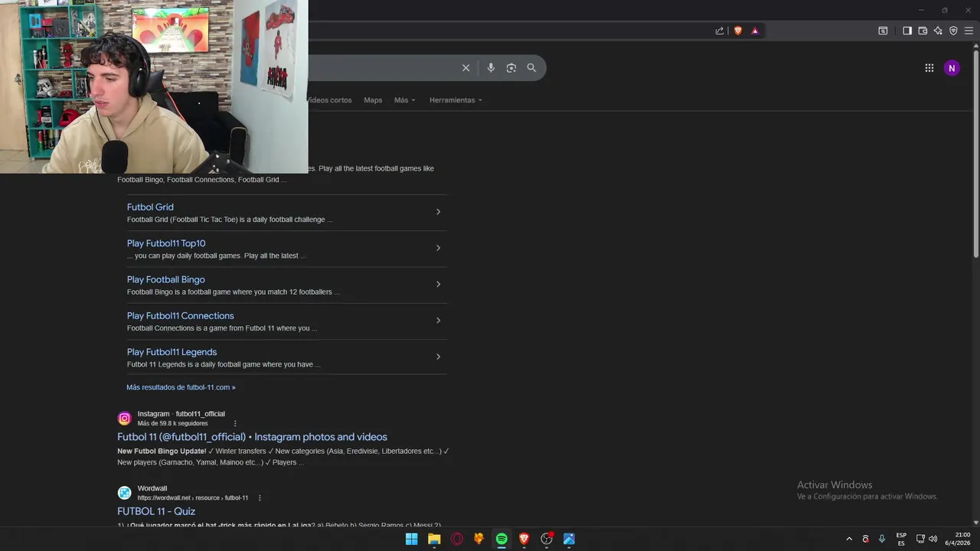Open the Windows Start menu

(411, 539)
